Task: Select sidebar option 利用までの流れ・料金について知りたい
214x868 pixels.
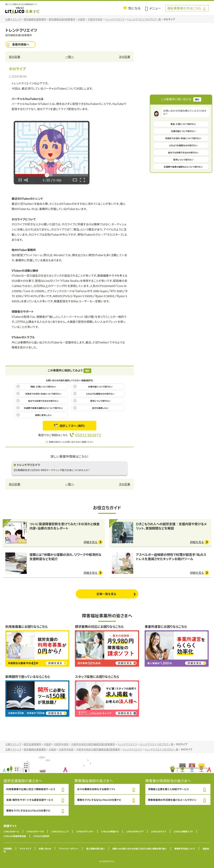Action: [x=181, y=138]
